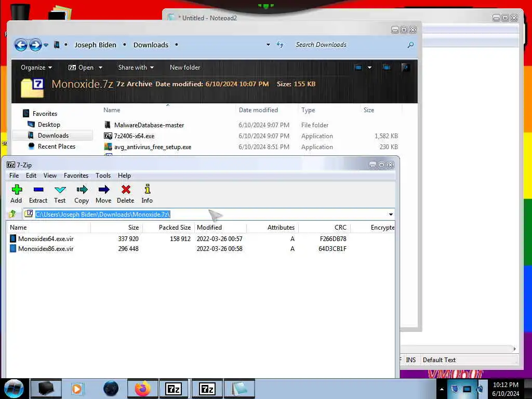Sort by the CRC column header
Image resolution: width=532 pixels, height=399 pixels.
[x=324, y=228]
